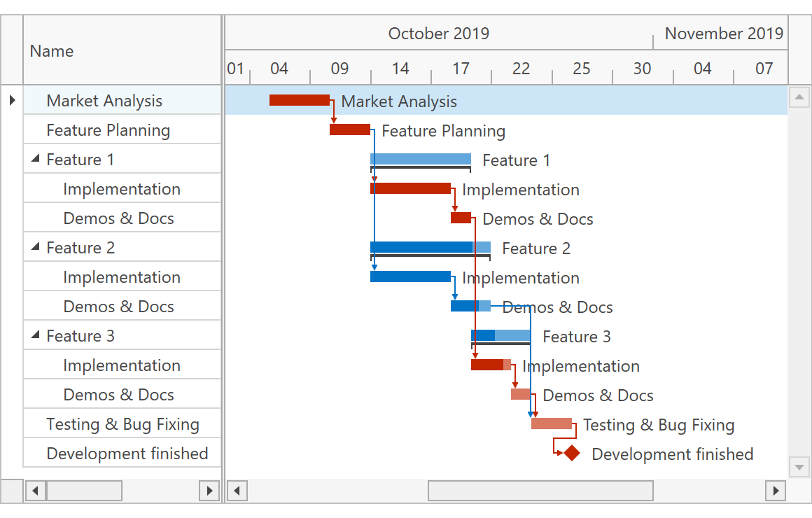Screen dimensions: 812x518
Task: Select Implementation row under Feature 3
Action: pos(122,365)
